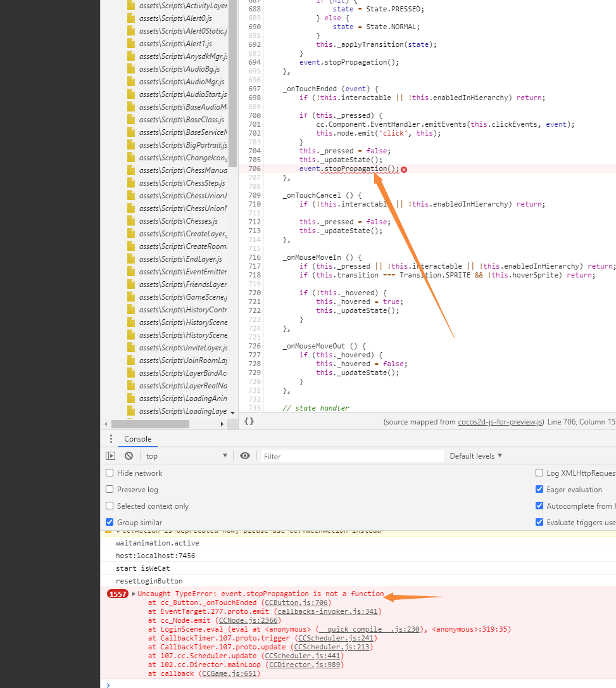Enable Hide network checkbox

tap(110, 473)
